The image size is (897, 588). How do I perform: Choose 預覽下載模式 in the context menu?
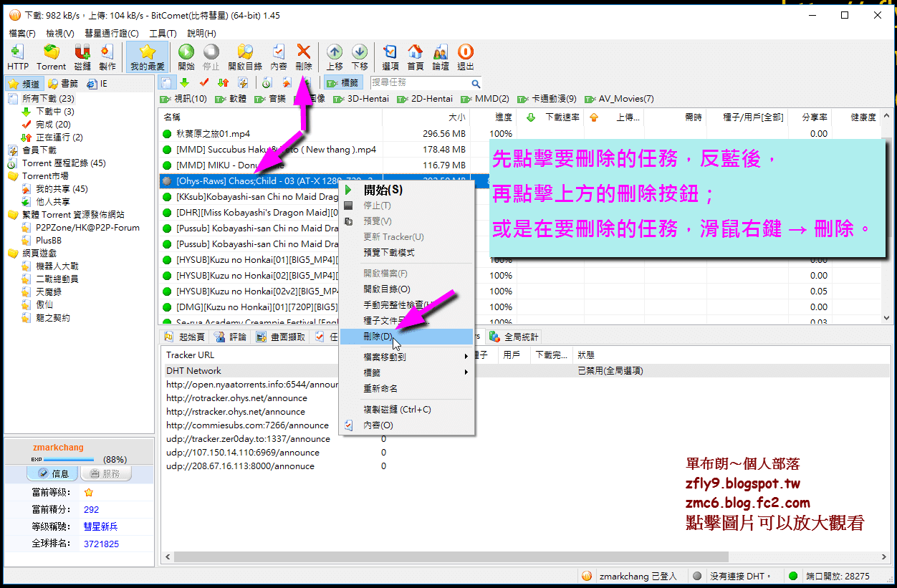click(x=406, y=253)
